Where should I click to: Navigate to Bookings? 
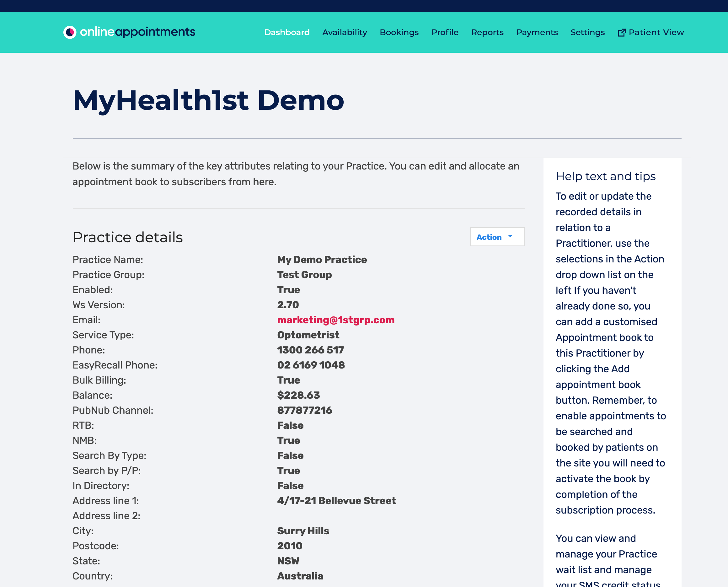[399, 32]
